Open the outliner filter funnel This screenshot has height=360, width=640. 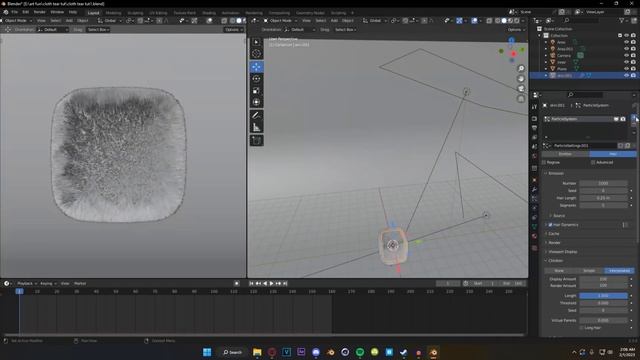click(622, 20)
